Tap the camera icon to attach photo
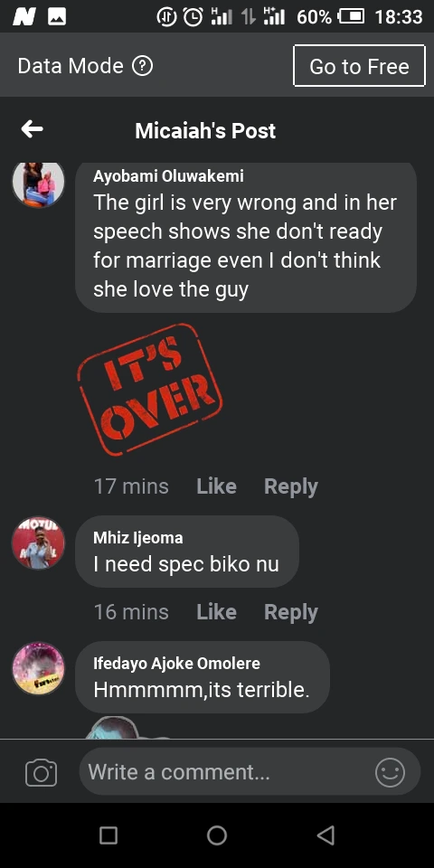 pos(41,772)
